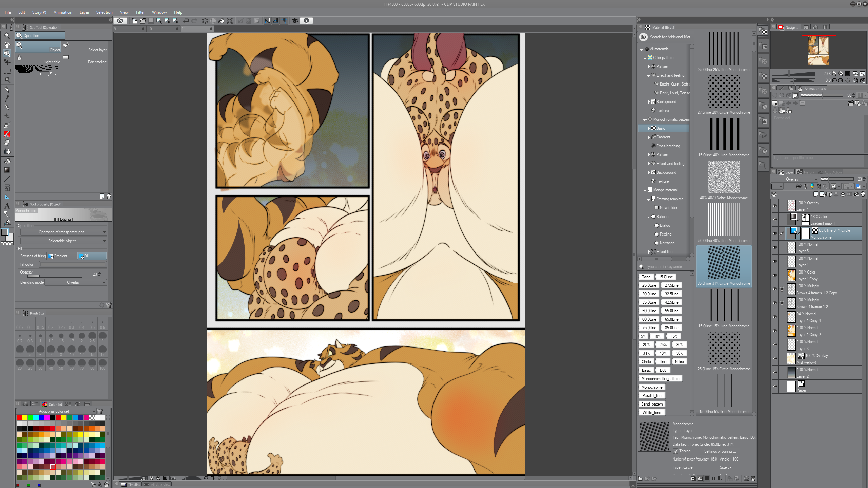Select the Text tool in toolbar

[x=7, y=206]
